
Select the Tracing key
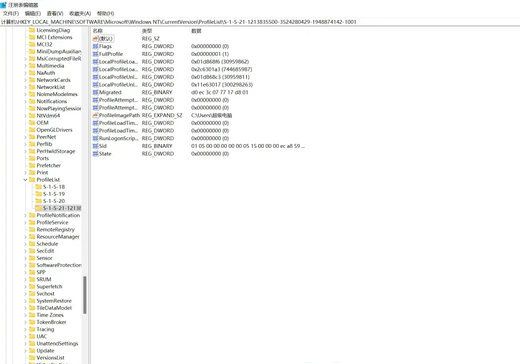coord(45,329)
